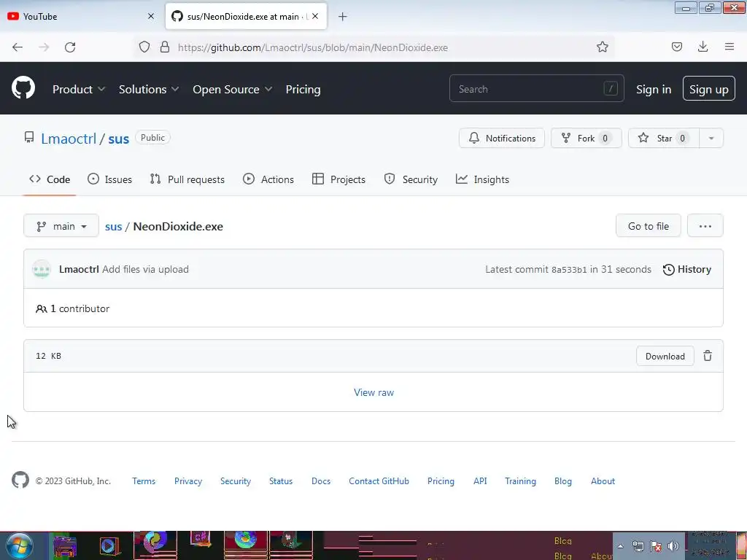Click the View raw link
Viewport: 747px width, 560px height.
[373, 392]
